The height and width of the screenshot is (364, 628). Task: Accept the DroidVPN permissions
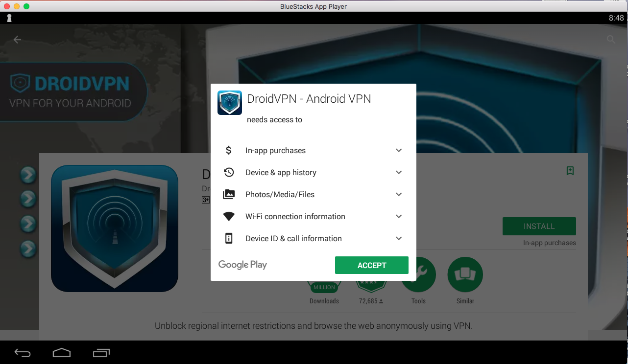371,265
